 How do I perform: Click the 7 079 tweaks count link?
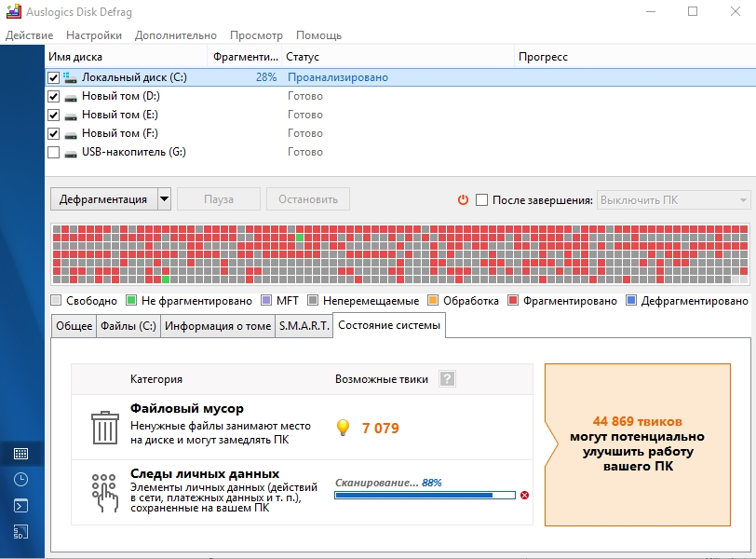[x=381, y=429]
